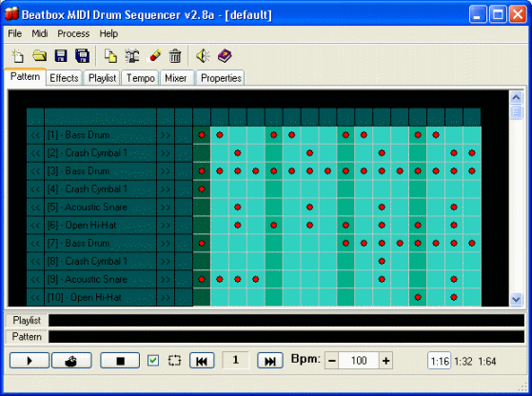Image resolution: width=532 pixels, height=396 pixels.
Task: Select the 1:32 resolution option
Action: (463, 361)
